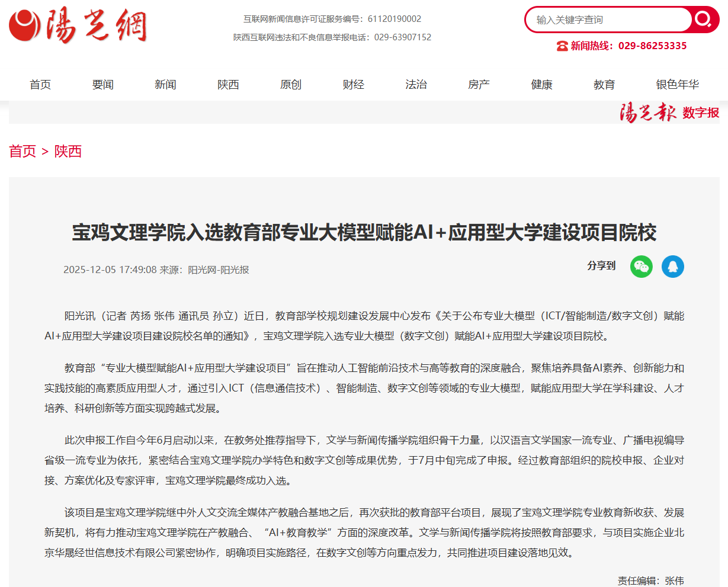This screenshot has height=587, width=728.
Task: Select the 新闻 navigation menu item
Action: [165, 85]
